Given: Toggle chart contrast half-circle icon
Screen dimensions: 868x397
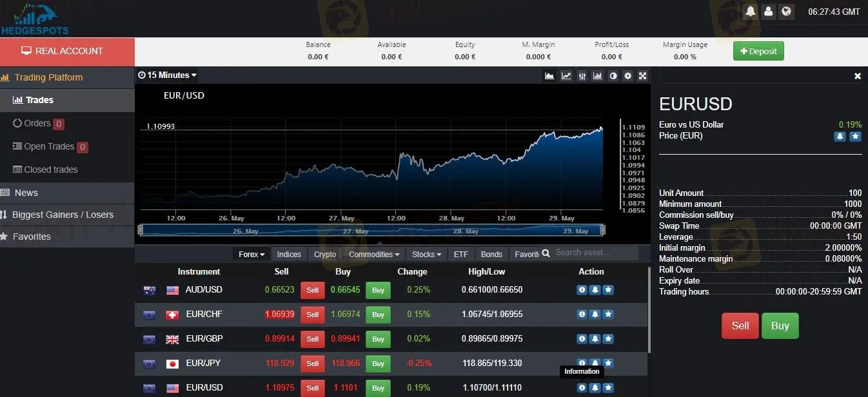Looking at the screenshot, I should 613,75.
